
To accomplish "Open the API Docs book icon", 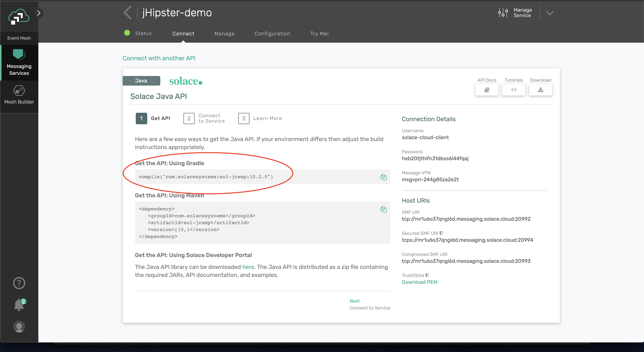I will pos(487,90).
